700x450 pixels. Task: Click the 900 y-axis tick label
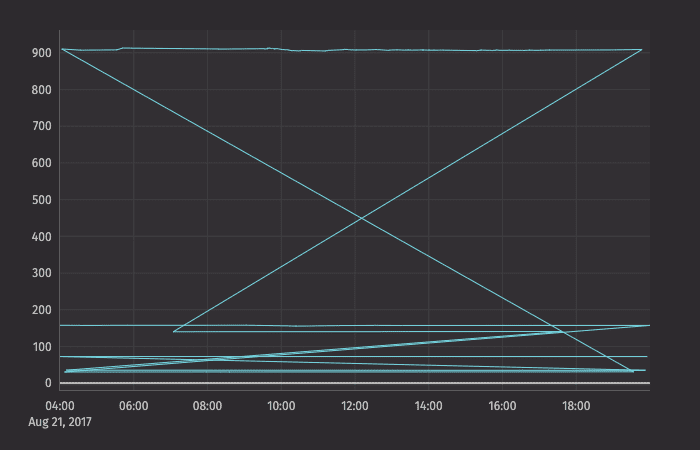click(x=41, y=53)
